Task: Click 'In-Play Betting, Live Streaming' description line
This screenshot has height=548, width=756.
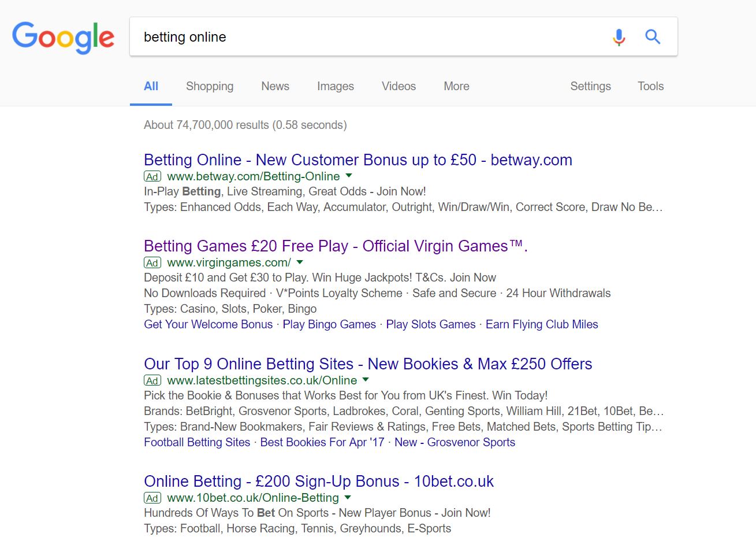Action: 285,191
